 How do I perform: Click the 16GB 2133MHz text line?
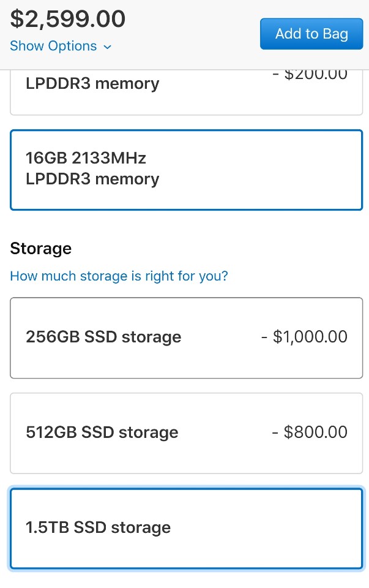point(86,158)
